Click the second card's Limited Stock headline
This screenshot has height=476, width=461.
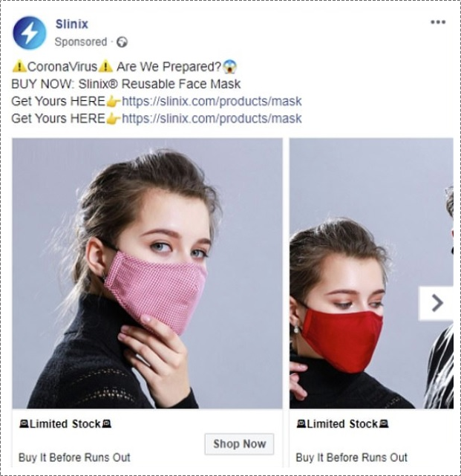(x=342, y=424)
